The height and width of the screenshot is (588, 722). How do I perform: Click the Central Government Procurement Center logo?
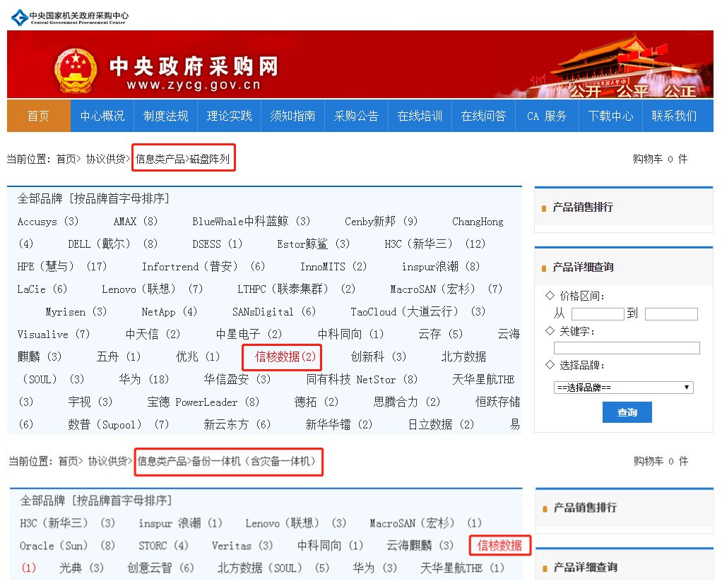70,18
